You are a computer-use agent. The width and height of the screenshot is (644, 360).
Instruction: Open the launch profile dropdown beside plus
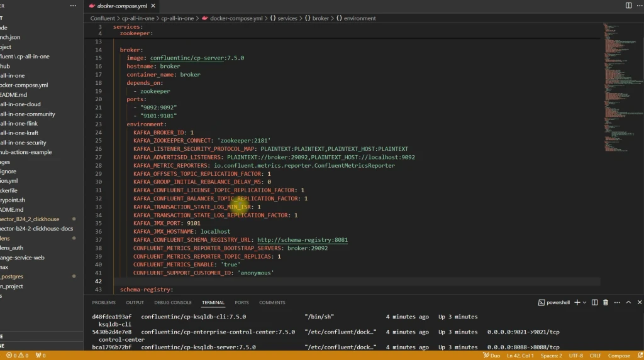click(x=584, y=302)
